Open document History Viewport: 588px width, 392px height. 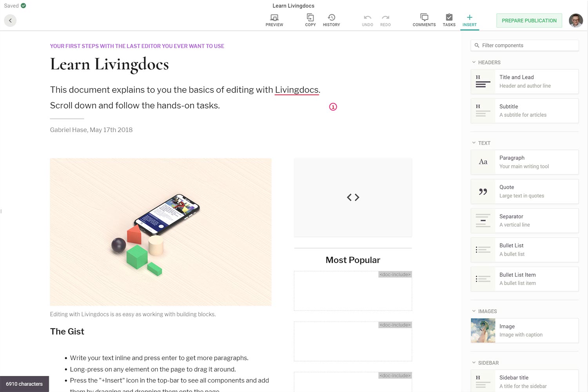pyautogui.click(x=331, y=18)
